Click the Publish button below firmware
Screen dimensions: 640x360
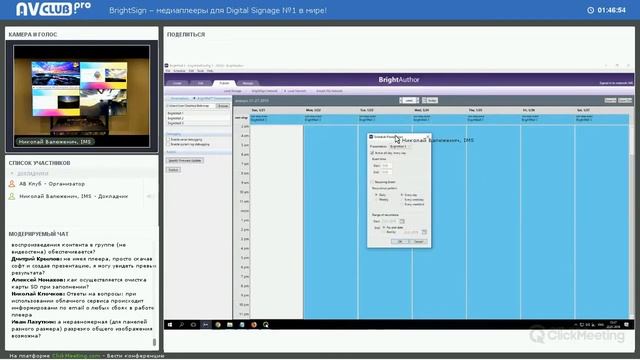point(173,170)
